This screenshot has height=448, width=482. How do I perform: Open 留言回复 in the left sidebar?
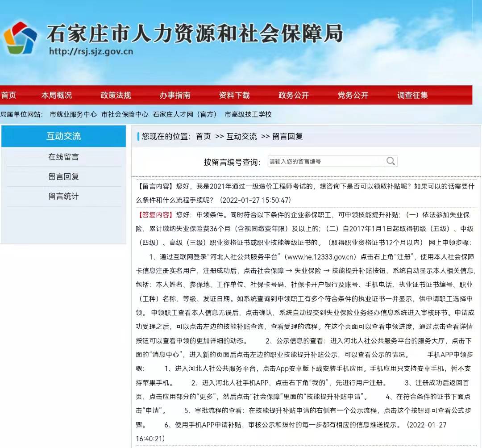tap(63, 177)
